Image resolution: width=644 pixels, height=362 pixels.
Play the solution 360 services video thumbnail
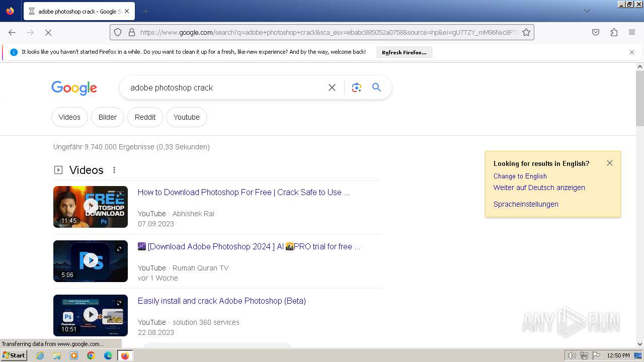point(91,315)
